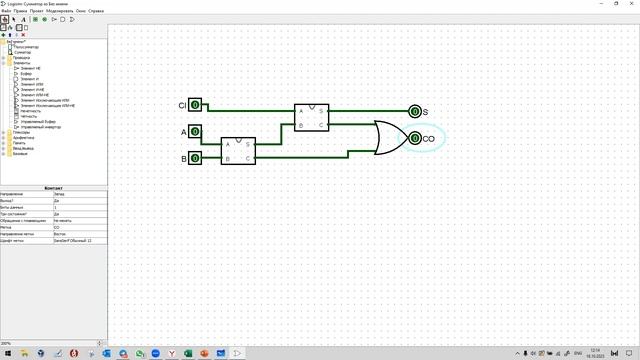The image size is (640, 360).
Task: Choose Элемент Исключающее ИЛИ-НЕ in tree
Action: click(48, 105)
